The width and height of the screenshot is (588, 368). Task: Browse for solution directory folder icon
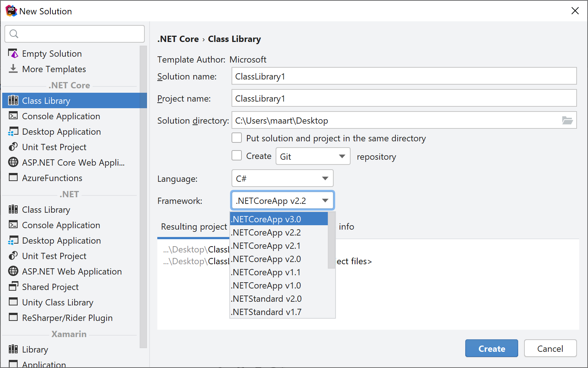[x=567, y=120]
